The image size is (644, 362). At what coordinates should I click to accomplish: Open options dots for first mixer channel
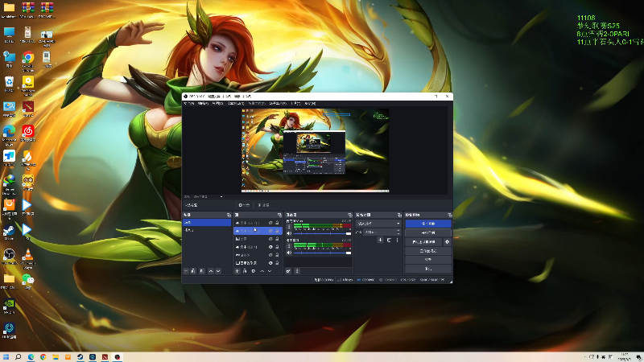pos(289,227)
